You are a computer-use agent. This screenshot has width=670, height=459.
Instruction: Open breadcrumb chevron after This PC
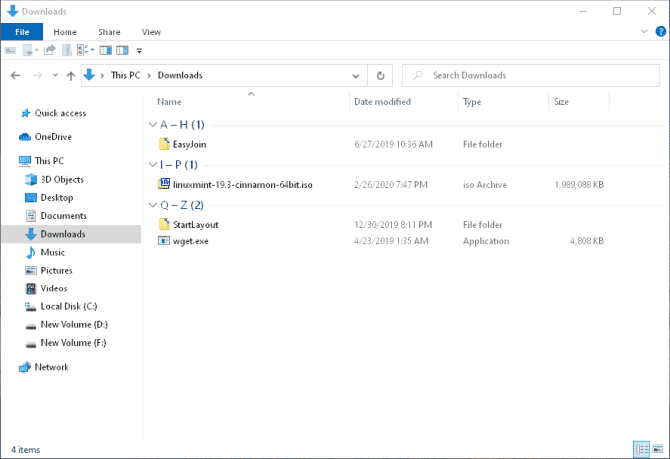click(x=149, y=76)
